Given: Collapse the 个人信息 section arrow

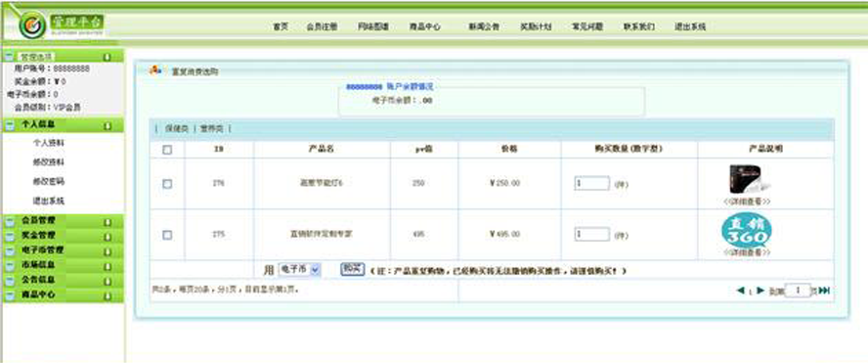Looking at the screenshot, I should coord(108,126).
